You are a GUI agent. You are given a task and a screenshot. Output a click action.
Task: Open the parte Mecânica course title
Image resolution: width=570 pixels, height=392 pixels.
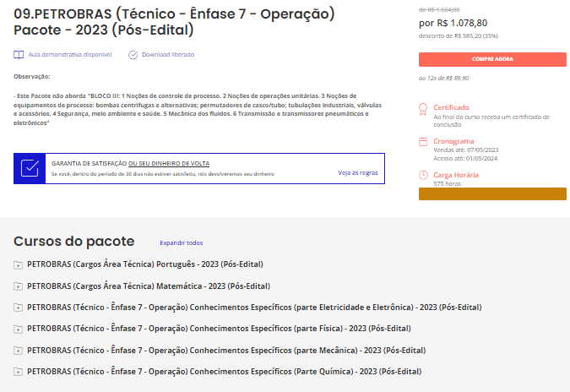[x=226, y=351]
